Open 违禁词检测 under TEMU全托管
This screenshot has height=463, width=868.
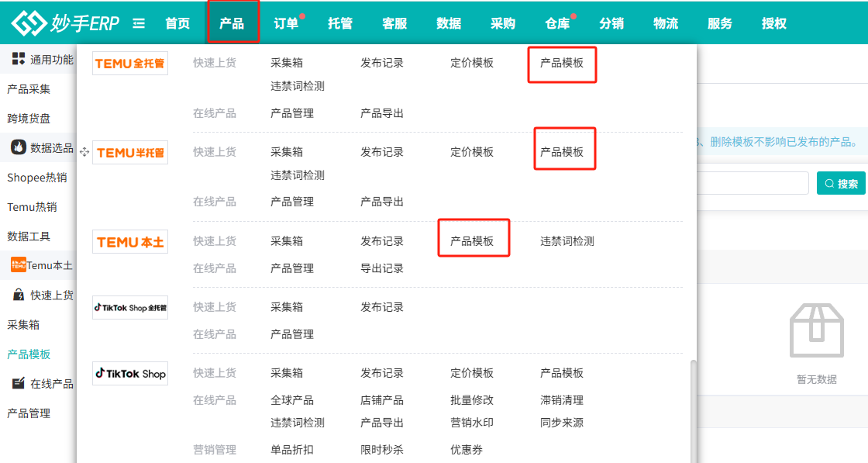click(298, 86)
